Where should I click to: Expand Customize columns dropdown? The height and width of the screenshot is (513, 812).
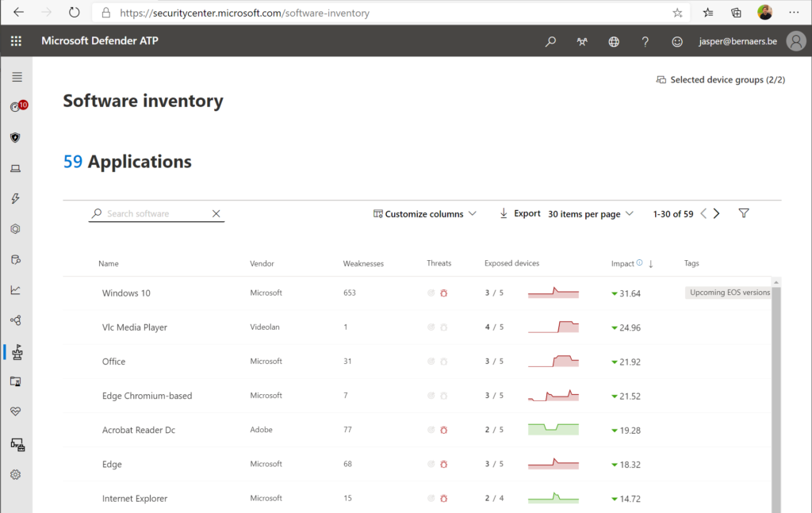tap(425, 214)
